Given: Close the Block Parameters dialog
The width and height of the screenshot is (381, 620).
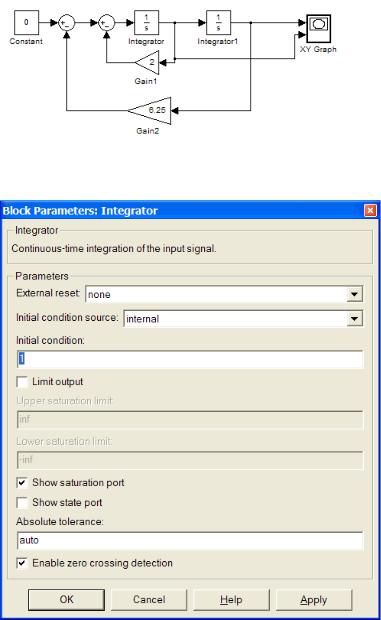Looking at the screenshot, I should 370,210.
